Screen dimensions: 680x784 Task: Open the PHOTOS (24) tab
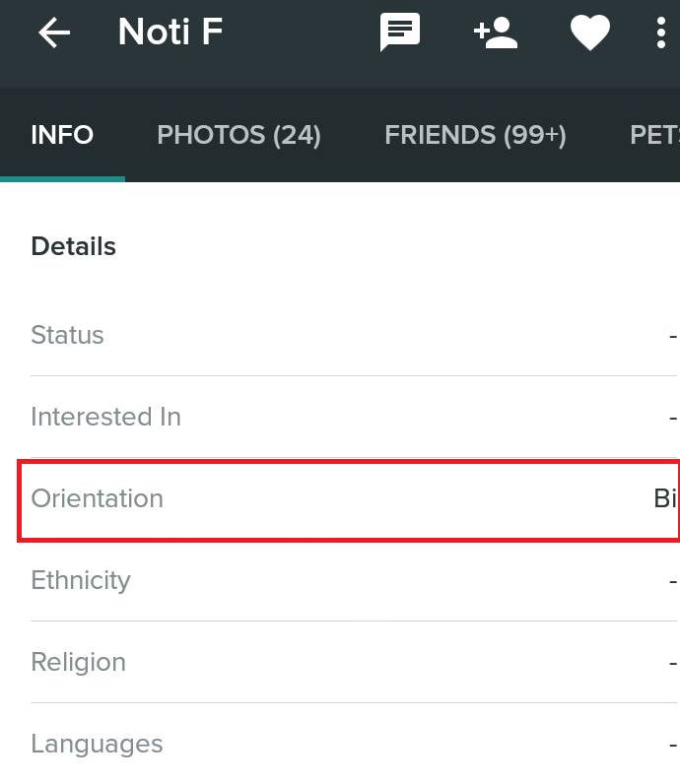(x=238, y=135)
